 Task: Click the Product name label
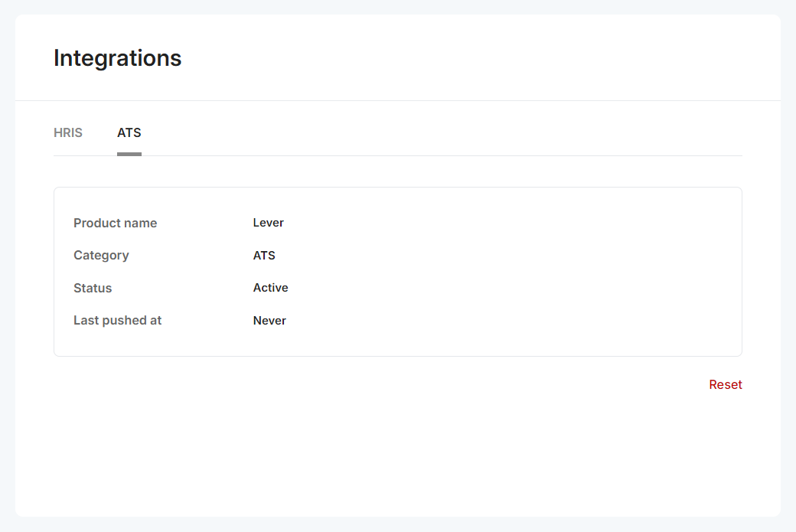click(115, 223)
